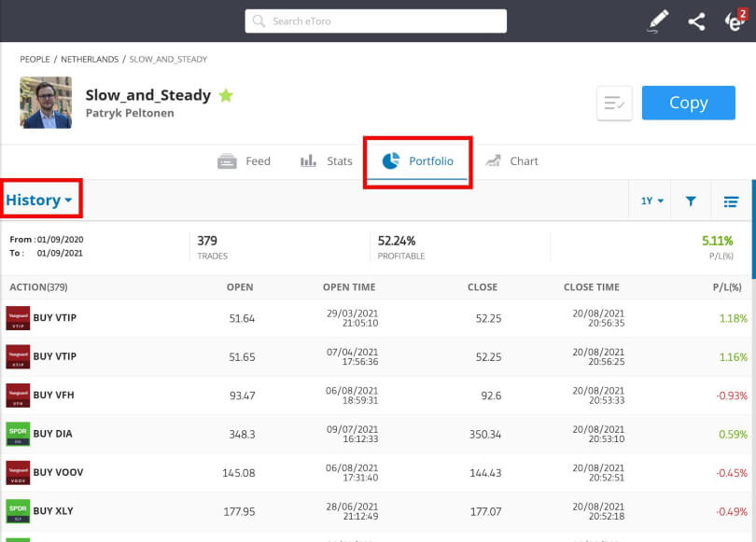The width and height of the screenshot is (756, 542).
Task: Click the 52.24% profitable value
Action: coord(397,241)
